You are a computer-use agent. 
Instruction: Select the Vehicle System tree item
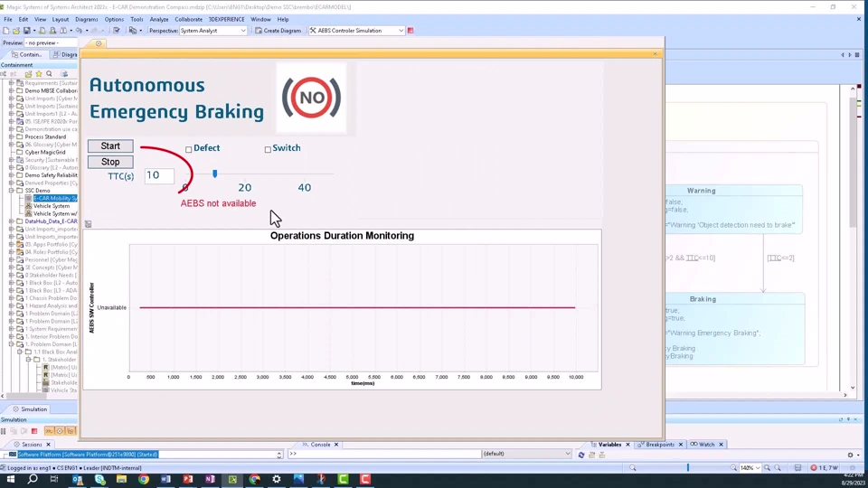point(51,206)
